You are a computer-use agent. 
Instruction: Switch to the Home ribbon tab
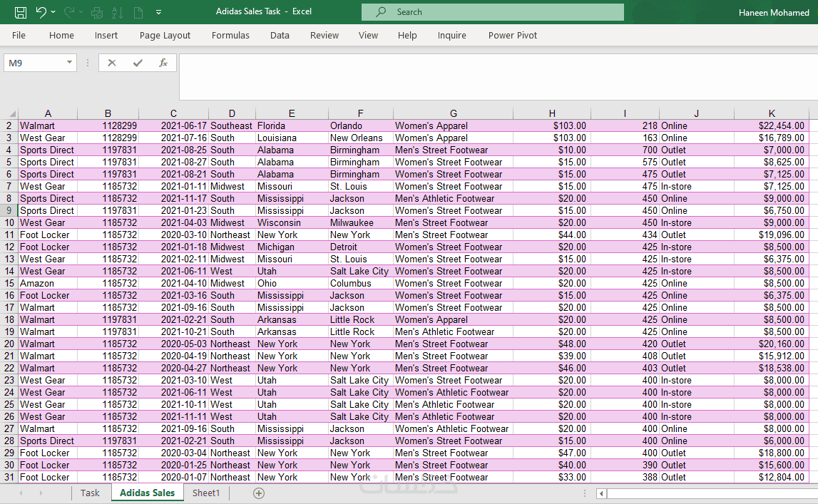61,36
